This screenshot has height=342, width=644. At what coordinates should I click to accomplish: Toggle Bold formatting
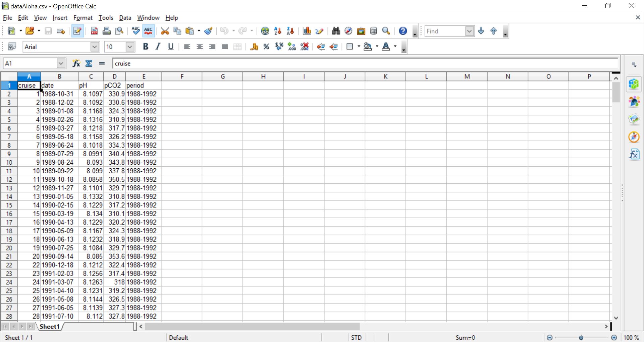point(146,47)
